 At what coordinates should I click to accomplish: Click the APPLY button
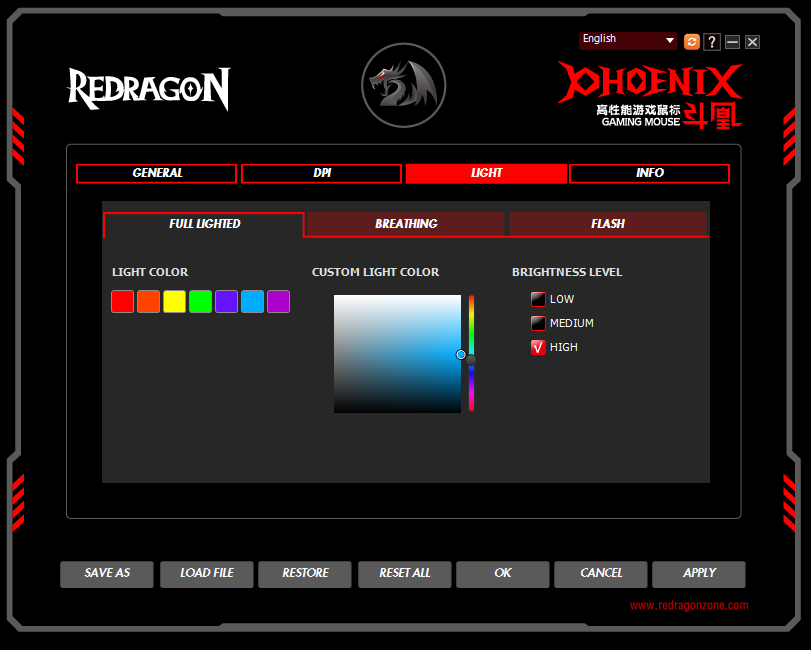click(699, 573)
